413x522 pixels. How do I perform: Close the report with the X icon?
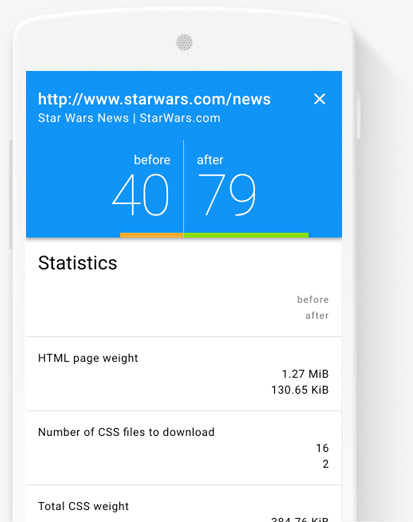[x=319, y=99]
